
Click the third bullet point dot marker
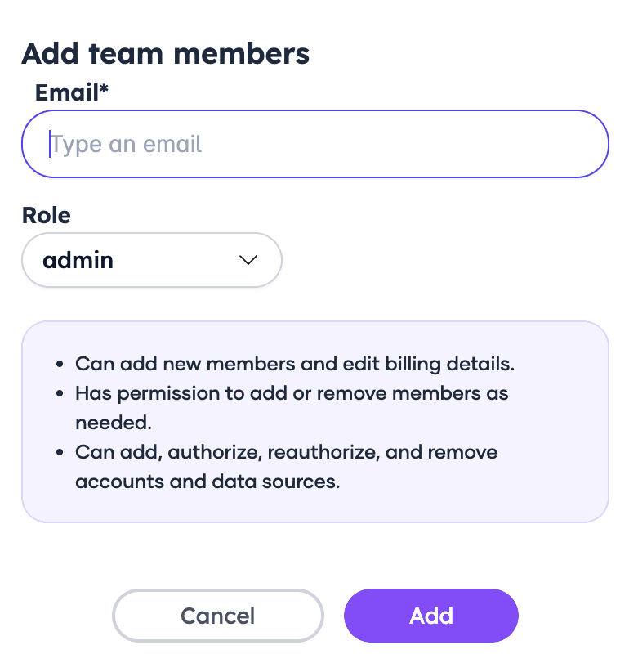point(60,453)
